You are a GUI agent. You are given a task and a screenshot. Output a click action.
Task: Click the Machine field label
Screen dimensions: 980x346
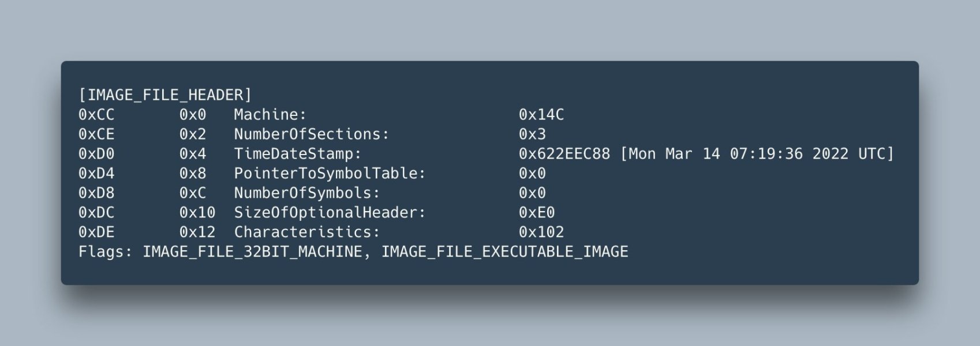pyautogui.click(x=270, y=115)
